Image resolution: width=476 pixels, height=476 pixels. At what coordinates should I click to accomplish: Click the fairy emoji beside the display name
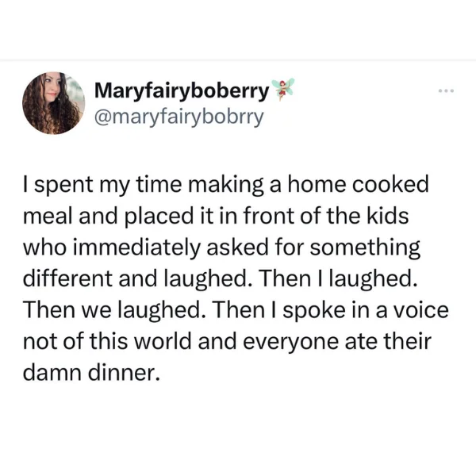[x=282, y=89]
